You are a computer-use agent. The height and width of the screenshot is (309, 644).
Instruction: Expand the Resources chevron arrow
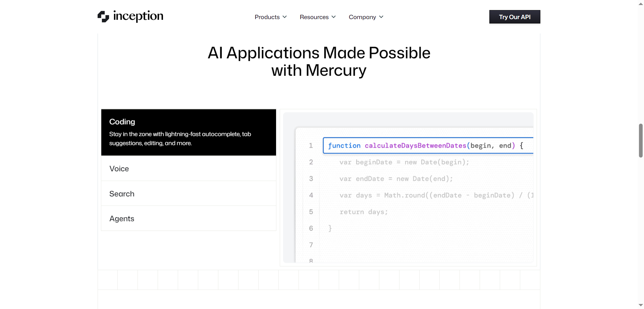333,17
